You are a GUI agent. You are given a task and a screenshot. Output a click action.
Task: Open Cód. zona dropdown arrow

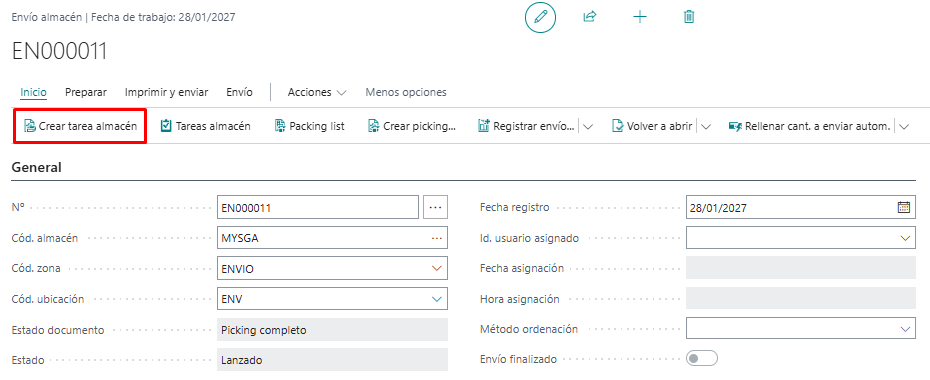(437, 269)
